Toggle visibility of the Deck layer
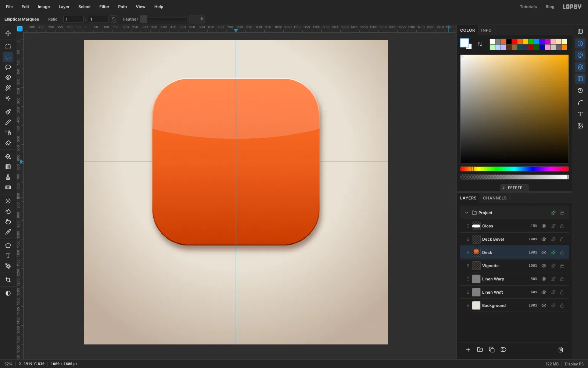Viewport: 588px width, 368px height. [544, 252]
